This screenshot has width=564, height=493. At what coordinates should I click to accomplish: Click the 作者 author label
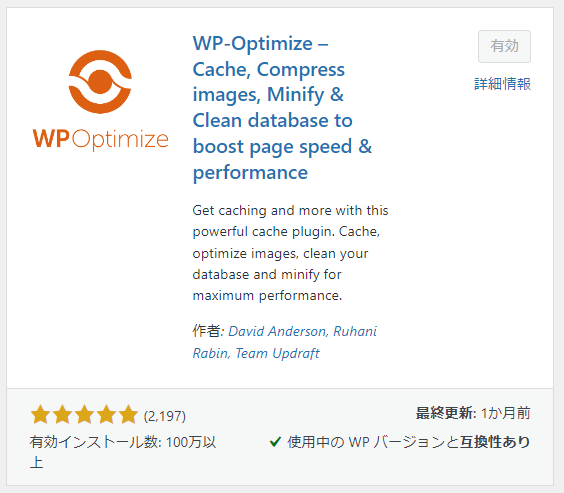point(206,331)
